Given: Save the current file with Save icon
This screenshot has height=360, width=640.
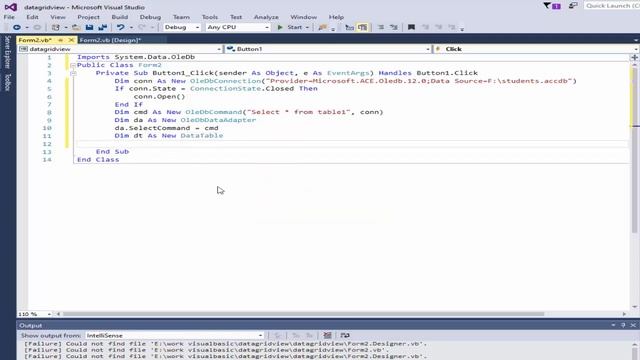Looking at the screenshot, I should (89, 27).
